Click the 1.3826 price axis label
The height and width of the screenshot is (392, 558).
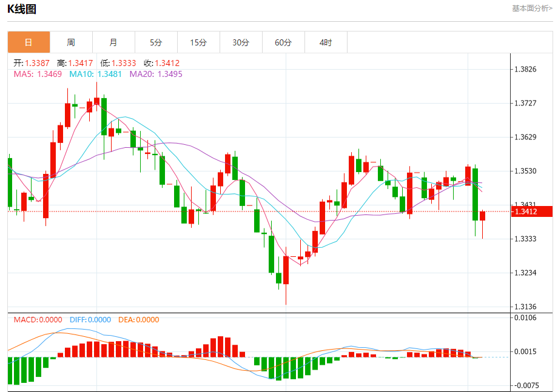(526, 69)
